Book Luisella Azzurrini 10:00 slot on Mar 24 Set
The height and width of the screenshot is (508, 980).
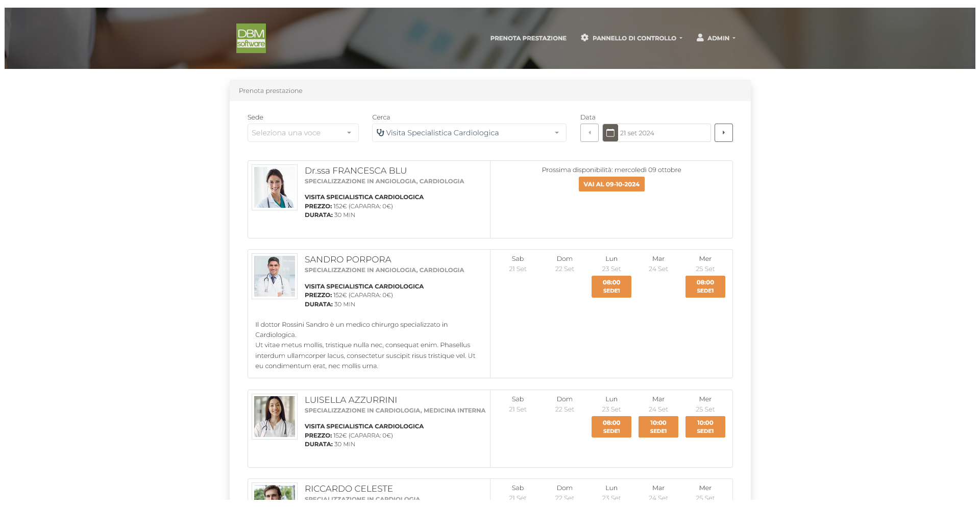click(x=658, y=427)
